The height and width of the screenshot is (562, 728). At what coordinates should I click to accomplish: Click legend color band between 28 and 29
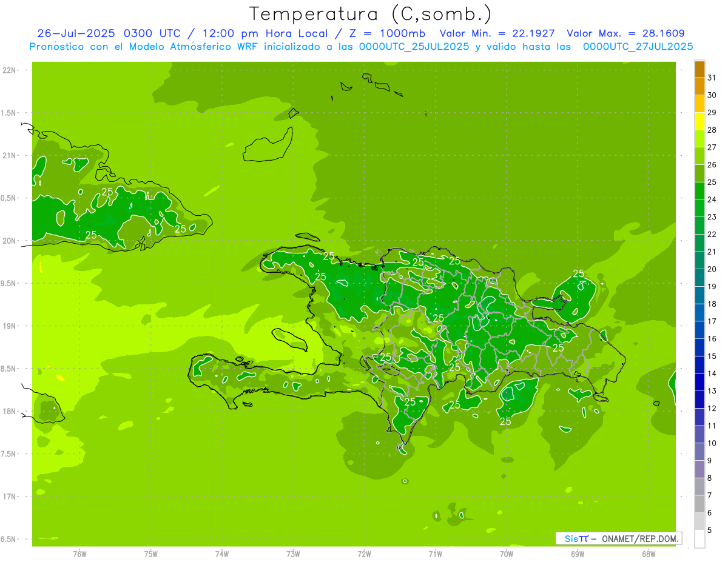(x=699, y=121)
